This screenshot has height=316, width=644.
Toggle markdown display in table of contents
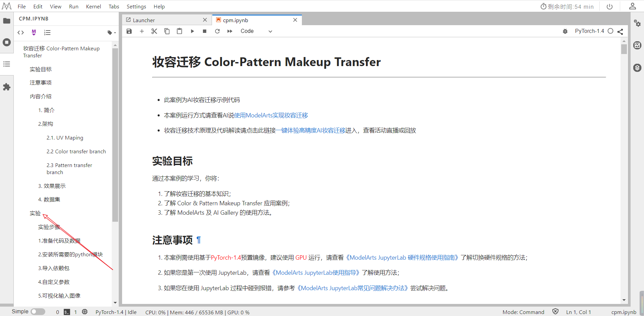[x=34, y=32]
